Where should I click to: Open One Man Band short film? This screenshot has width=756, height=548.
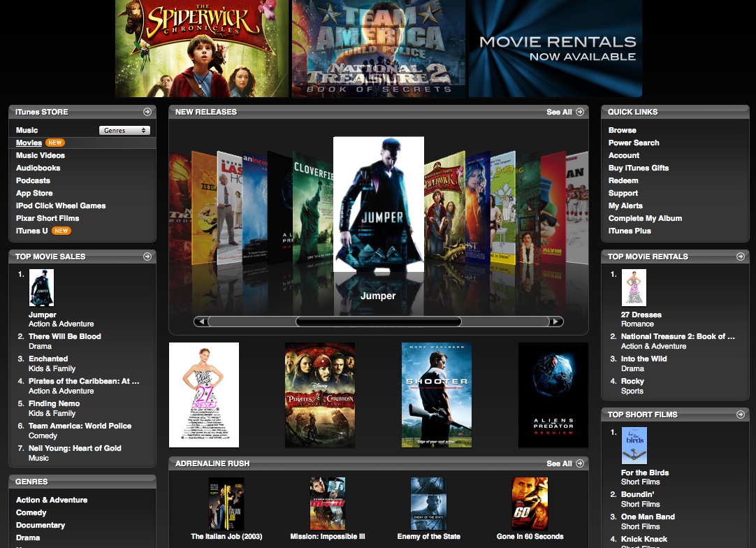pos(648,517)
